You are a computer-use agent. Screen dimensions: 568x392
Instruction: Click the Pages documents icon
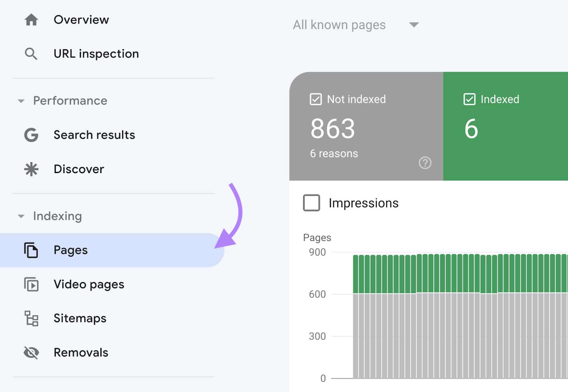click(31, 250)
